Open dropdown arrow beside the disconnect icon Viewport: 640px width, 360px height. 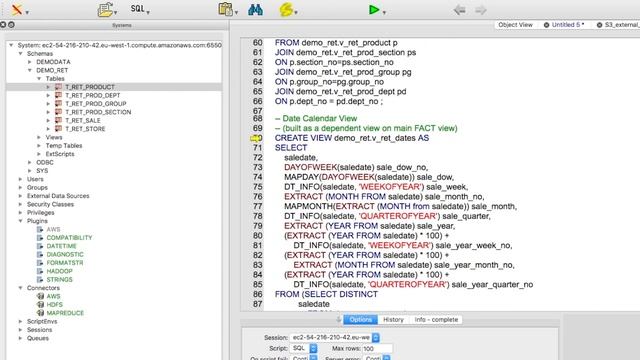(27, 13)
